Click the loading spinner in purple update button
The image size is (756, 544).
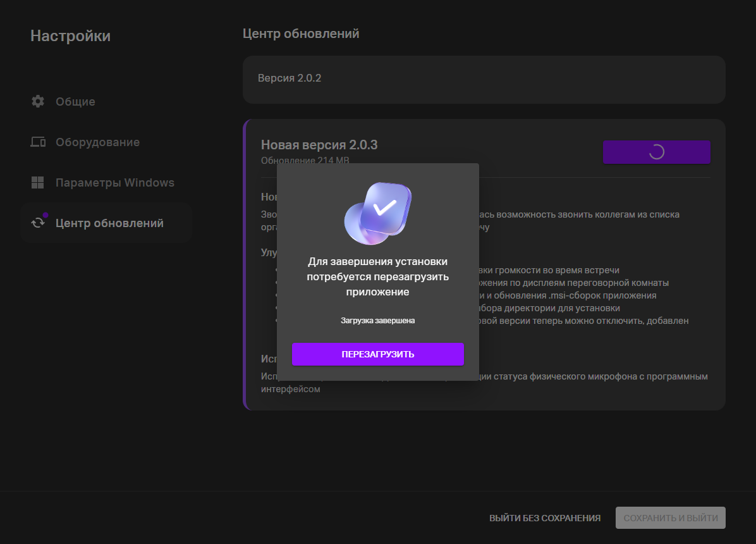pyautogui.click(x=656, y=152)
